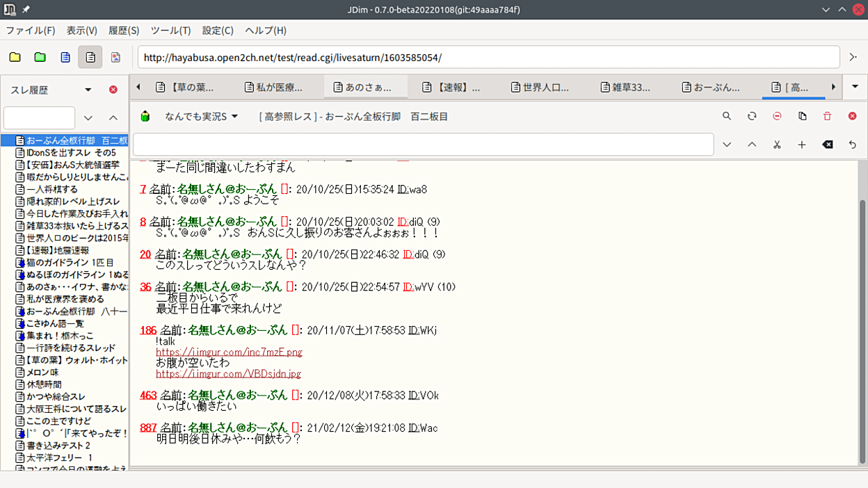Toggle the thread view toolbar button
The image size is (868, 488).
point(90,57)
